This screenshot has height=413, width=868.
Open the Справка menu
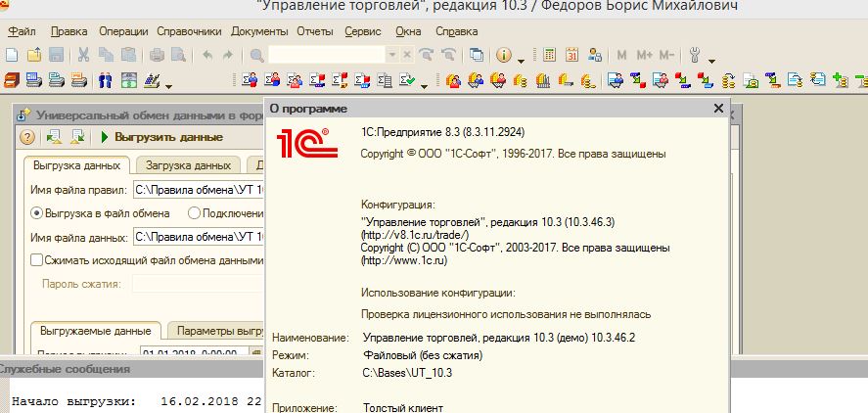tap(457, 31)
